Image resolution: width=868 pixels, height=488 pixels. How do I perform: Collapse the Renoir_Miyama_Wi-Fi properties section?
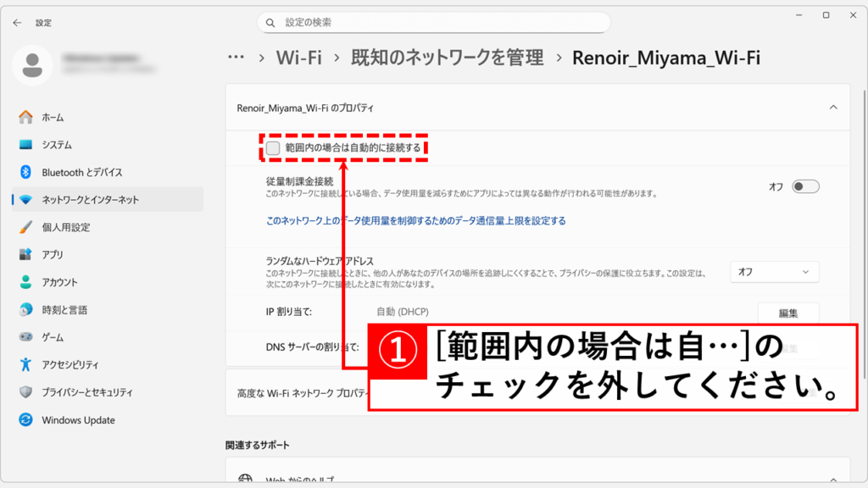click(x=832, y=108)
